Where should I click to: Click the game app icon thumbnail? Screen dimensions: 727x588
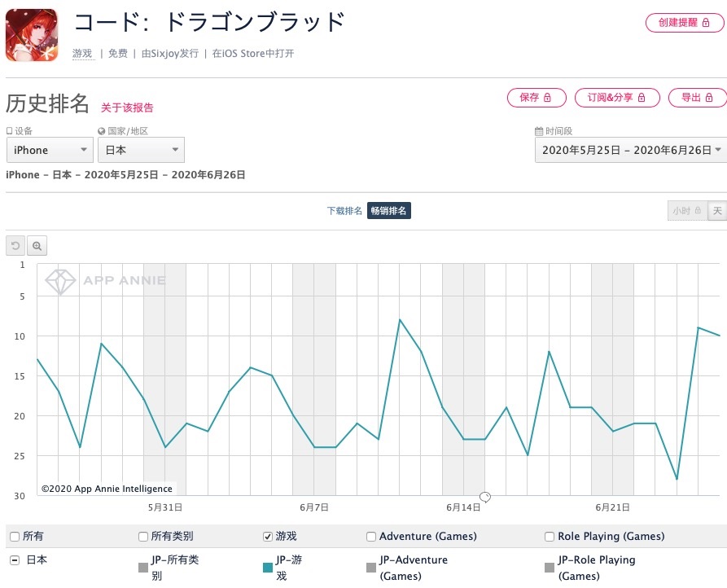(x=32, y=35)
